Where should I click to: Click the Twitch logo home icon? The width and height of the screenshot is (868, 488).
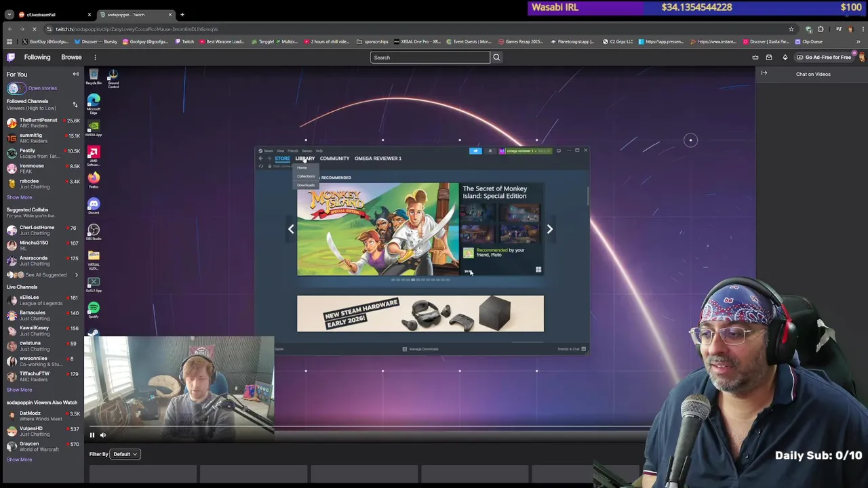pyautogui.click(x=11, y=58)
